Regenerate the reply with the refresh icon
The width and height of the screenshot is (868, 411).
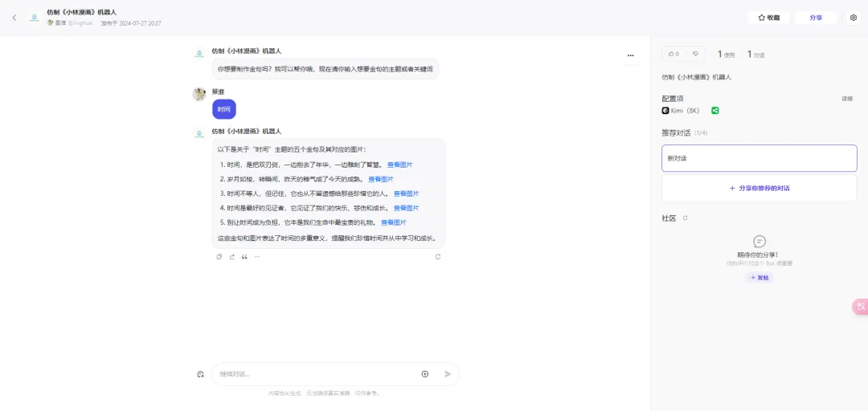(x=438, y=257)
